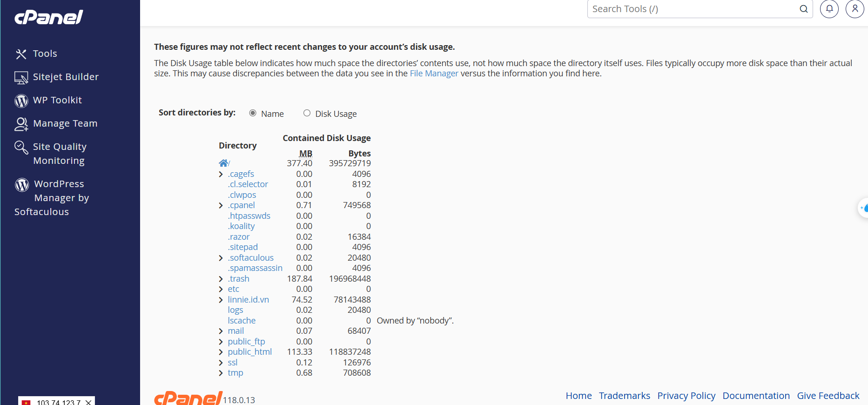
Task: Expand the .softaculous directory
Action: [x=221, y=258]
